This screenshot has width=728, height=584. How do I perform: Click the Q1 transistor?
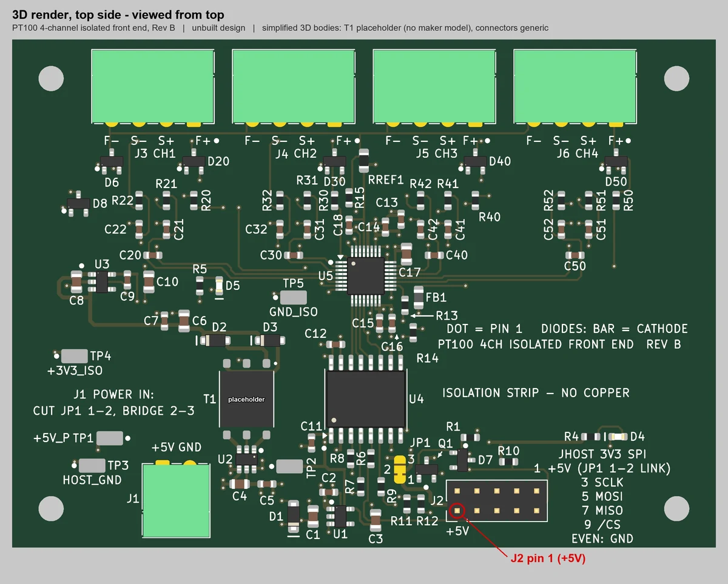(426, 469)
